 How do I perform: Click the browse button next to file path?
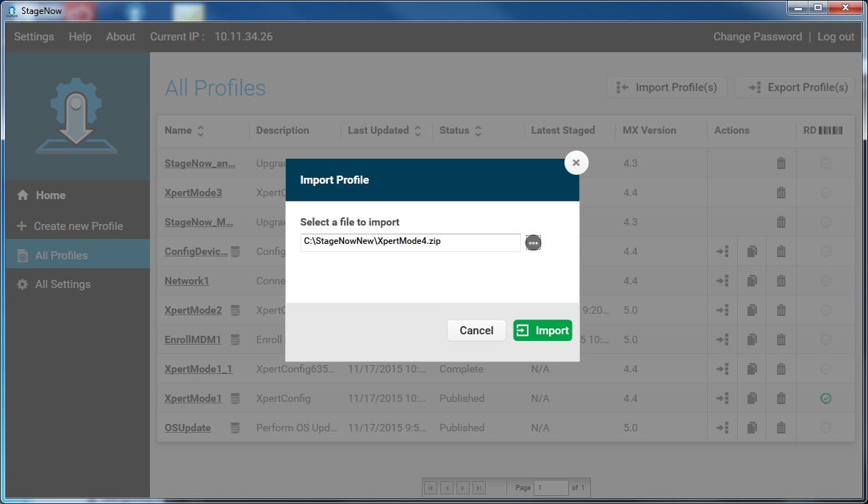(x=534, y=242)
